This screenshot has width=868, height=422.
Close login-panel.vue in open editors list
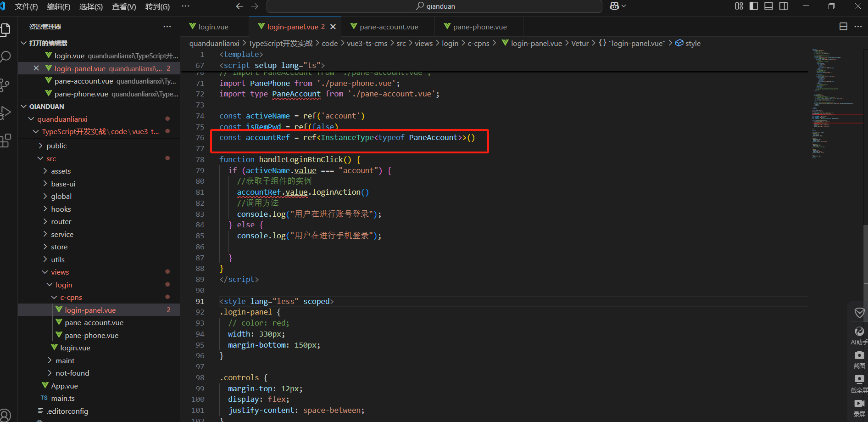(x=36, y=68)
